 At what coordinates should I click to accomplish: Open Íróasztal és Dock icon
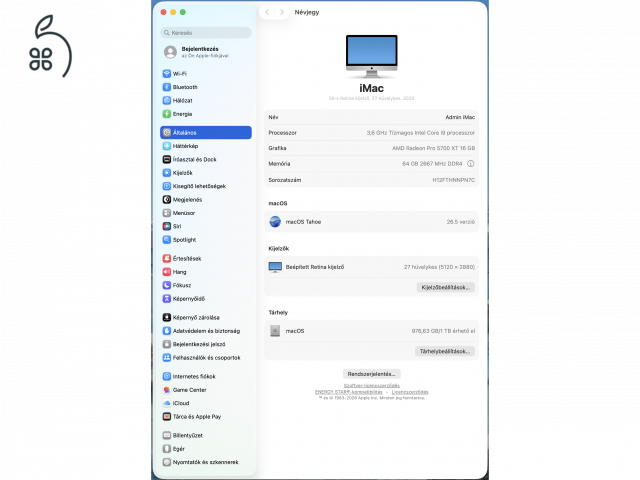point(167,160)
